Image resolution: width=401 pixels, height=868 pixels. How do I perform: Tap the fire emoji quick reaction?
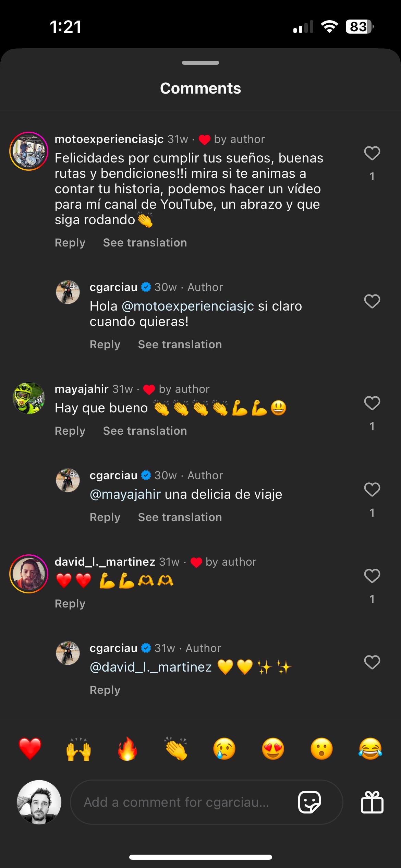(127, 749)
